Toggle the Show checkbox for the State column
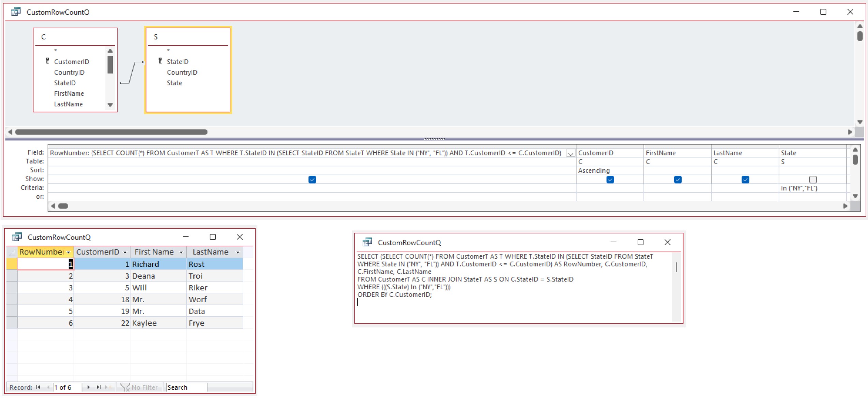The image size is (868, 398). [813, 179]
